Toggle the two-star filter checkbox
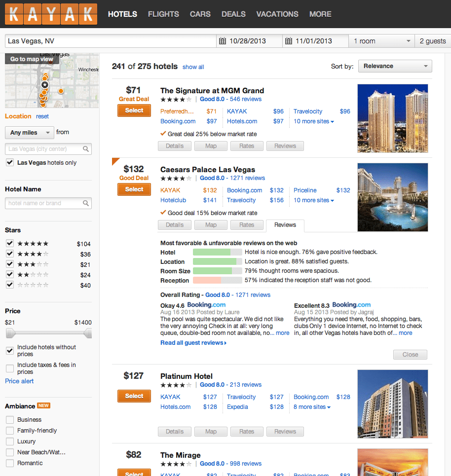The height and width of the screenshot is (476, 451). pos(10,274)
